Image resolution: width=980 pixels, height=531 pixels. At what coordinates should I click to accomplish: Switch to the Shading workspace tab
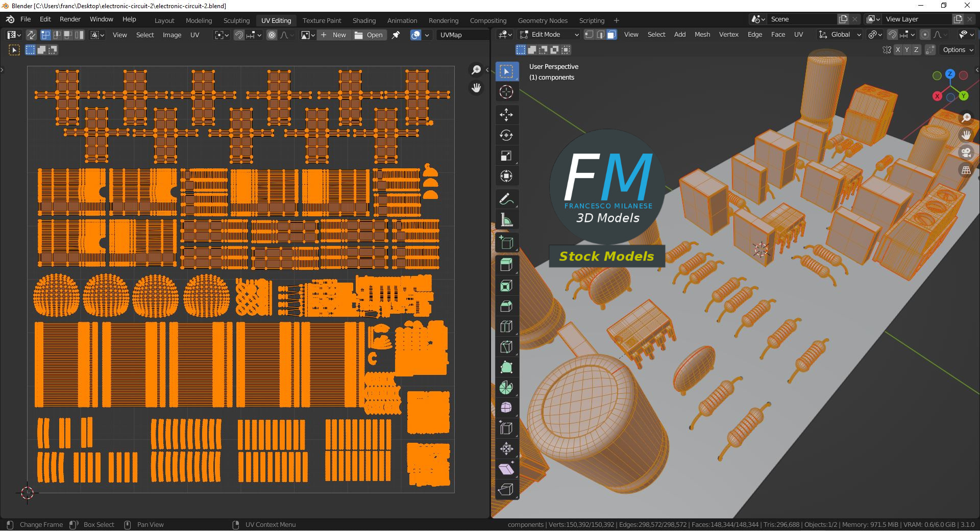364,20
